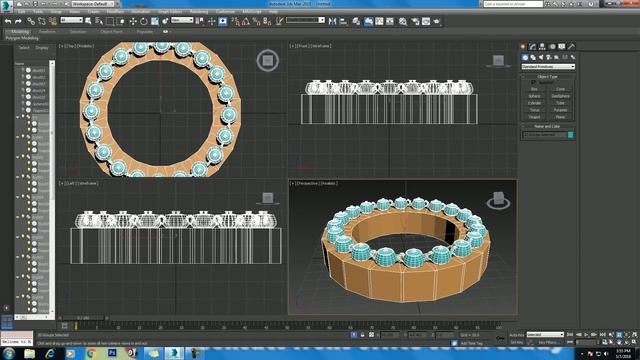The width and height of the screenshot is (640, 360).
Task: Open the Select by Name dialog
Action: click(x=99, y=21)
